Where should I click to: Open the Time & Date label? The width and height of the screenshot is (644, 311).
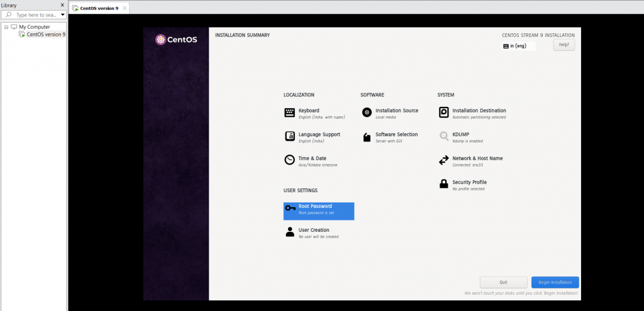pos(312,158)
